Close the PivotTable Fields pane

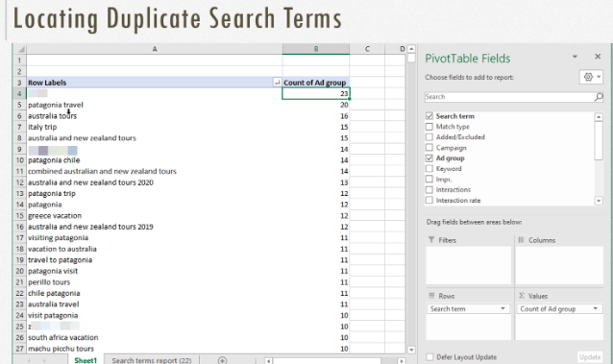(x=598, y=57)
